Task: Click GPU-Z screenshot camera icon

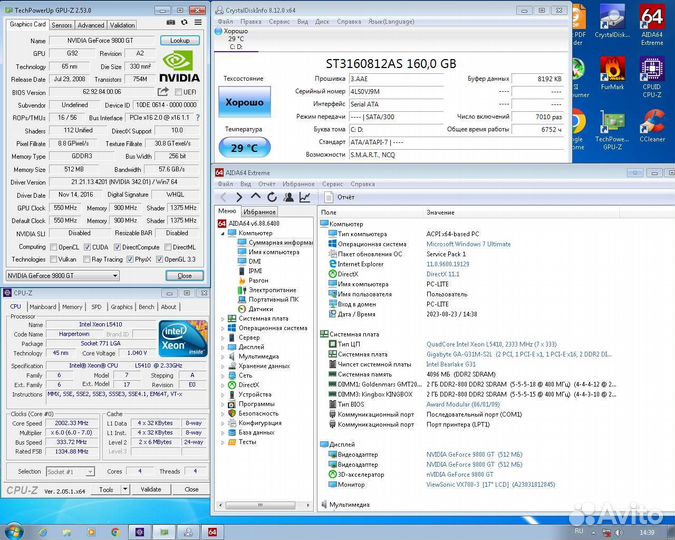Action: point(171,22)
